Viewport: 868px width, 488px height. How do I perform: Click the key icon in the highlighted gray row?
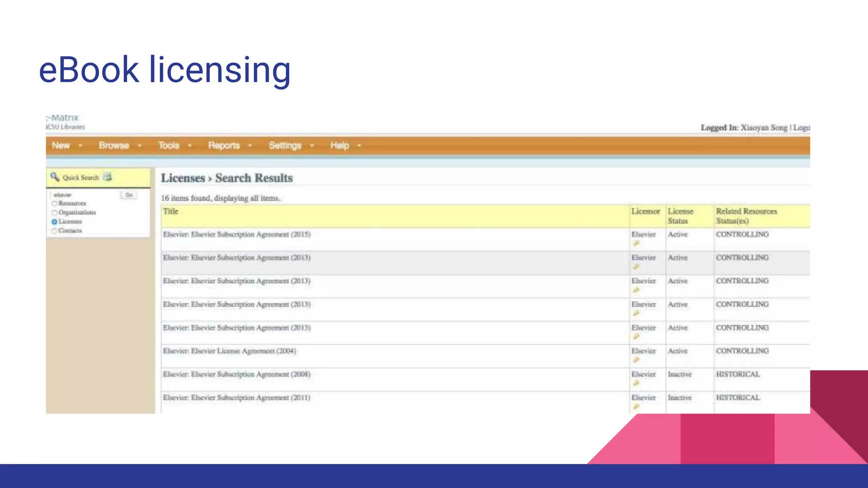636,267
